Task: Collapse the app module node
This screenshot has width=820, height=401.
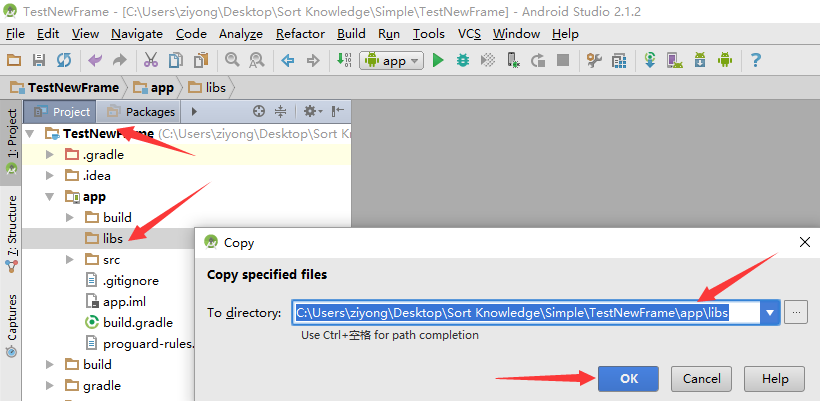Action: coord(50,197)
